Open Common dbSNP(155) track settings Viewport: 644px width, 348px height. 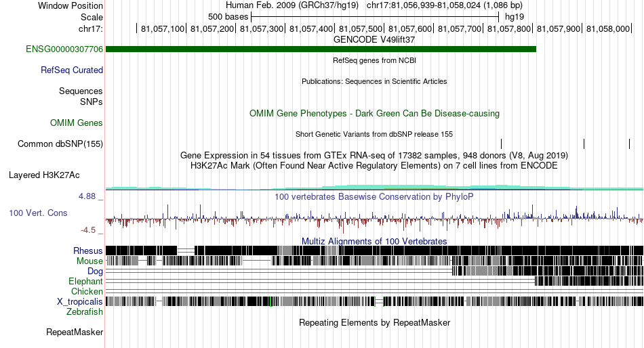[x=60, y=144]
